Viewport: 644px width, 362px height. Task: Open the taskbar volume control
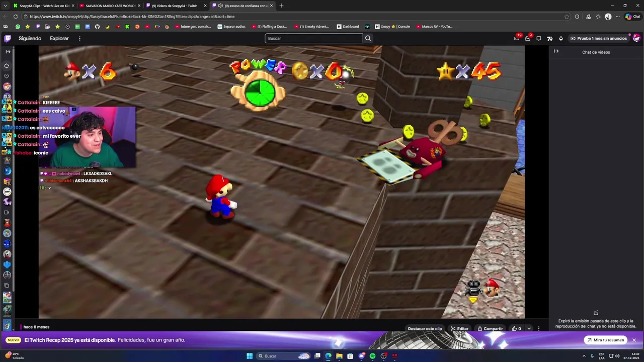point(617,356)
